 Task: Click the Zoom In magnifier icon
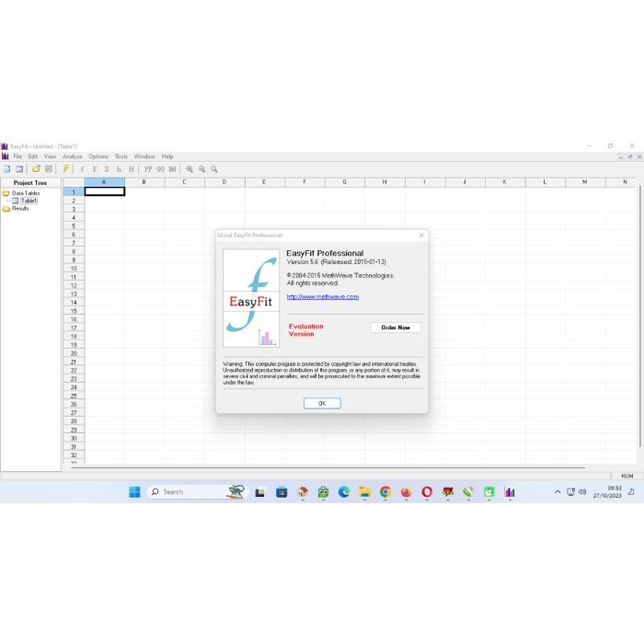click(190, 169)
